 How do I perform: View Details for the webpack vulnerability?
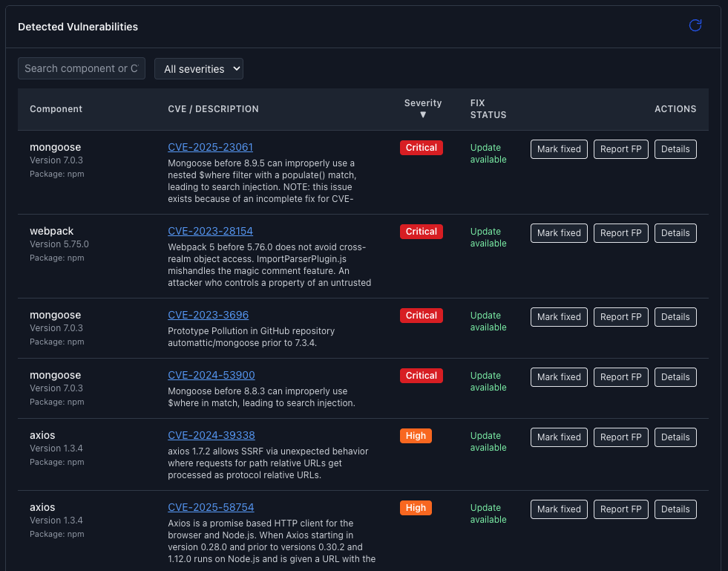point(675,232)
